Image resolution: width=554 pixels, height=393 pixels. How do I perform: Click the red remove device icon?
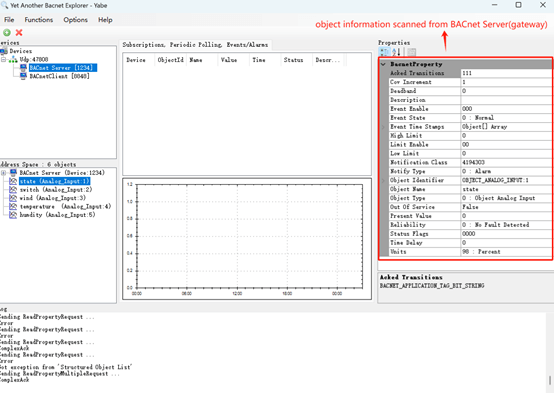tap(19, 33)
